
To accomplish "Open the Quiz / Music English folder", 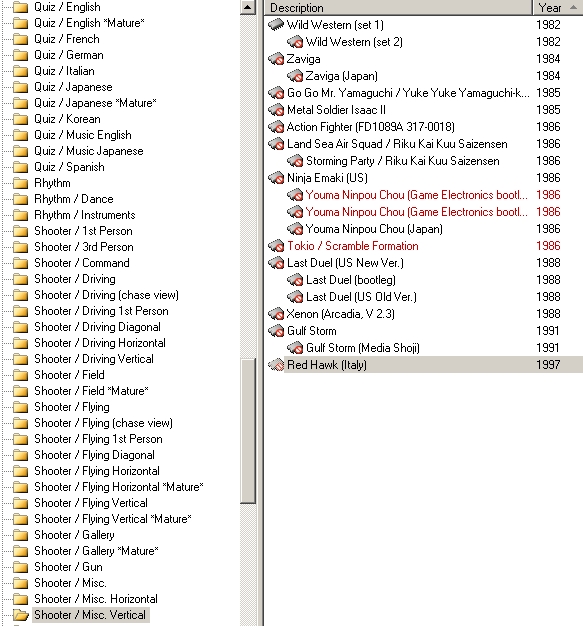I will pyautogui.click(x=83, y=135).
